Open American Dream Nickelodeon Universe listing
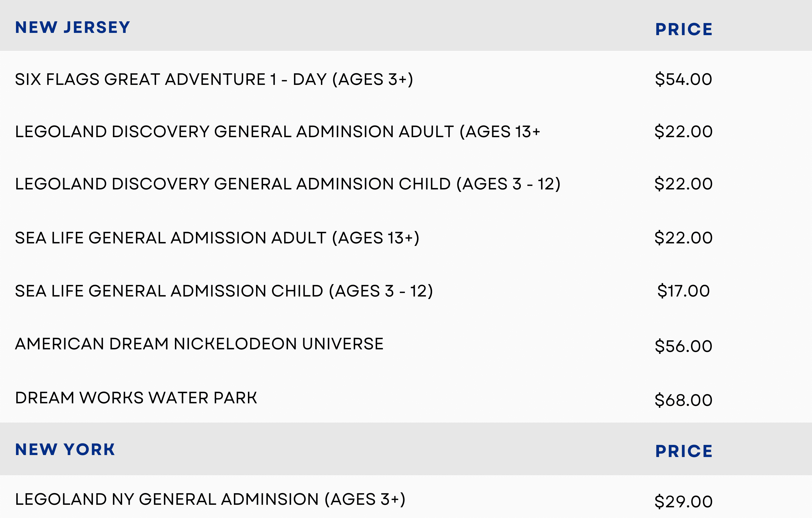 click(199, 344)
